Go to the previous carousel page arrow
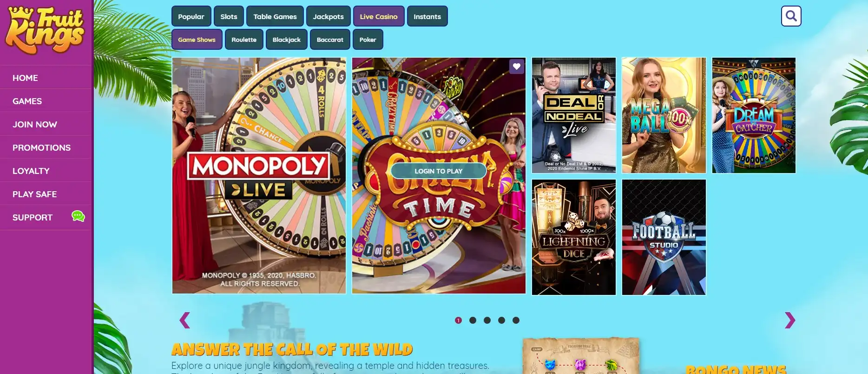Screen dimensions: 868x374 [184, 320]
